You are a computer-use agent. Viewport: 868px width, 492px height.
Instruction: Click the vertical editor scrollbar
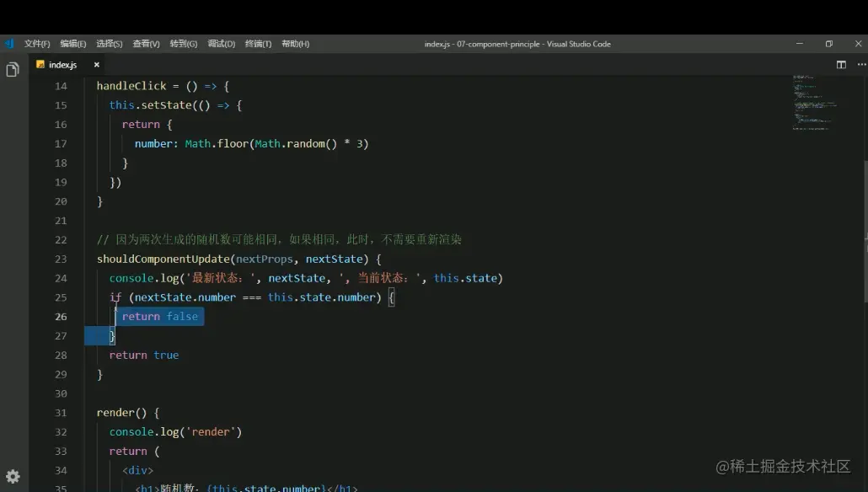(865, 231)
